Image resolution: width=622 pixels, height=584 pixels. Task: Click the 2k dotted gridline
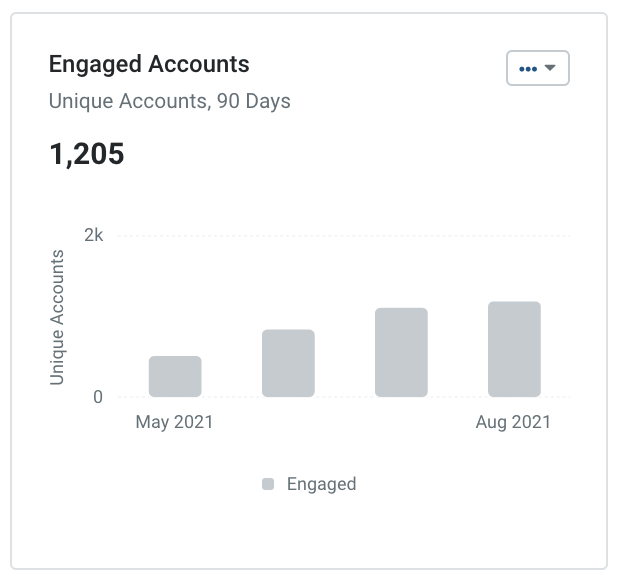344,236
